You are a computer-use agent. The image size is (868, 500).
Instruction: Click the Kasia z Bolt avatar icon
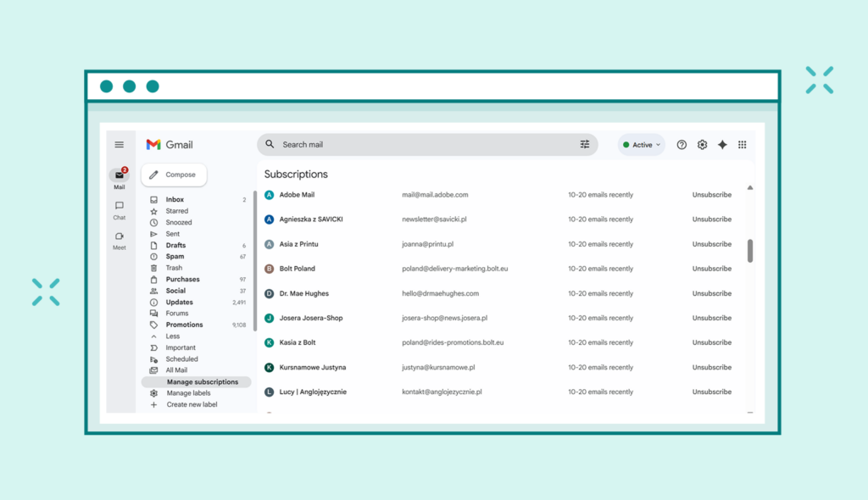tap(269, 342)
